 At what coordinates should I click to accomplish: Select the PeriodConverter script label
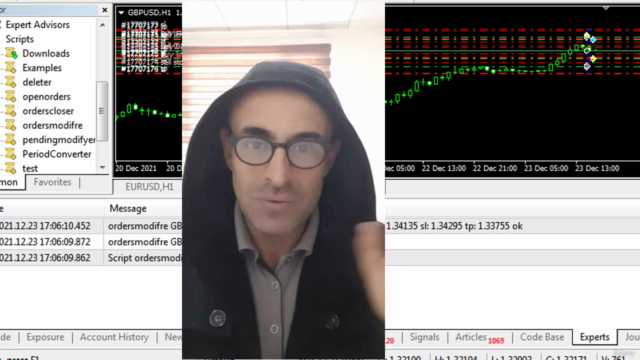(x=57, y=154)
